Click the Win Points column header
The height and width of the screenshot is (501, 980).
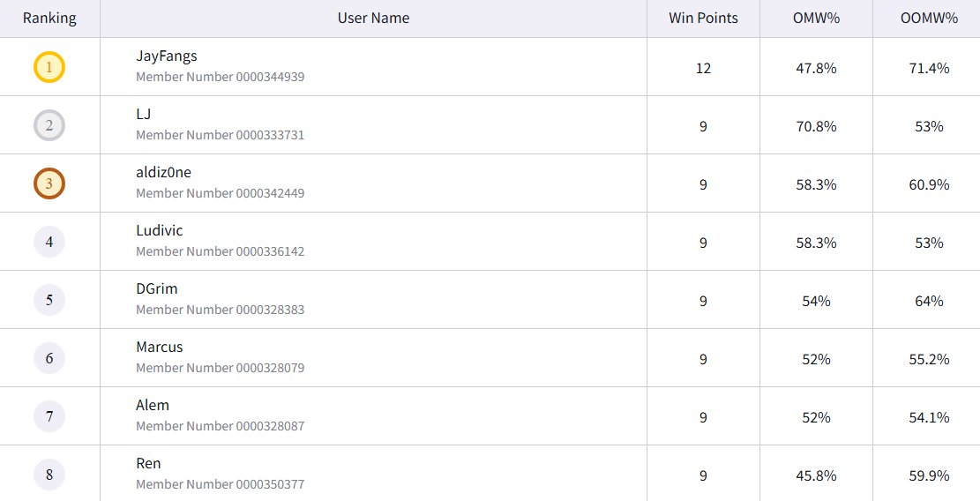[703, 19]
